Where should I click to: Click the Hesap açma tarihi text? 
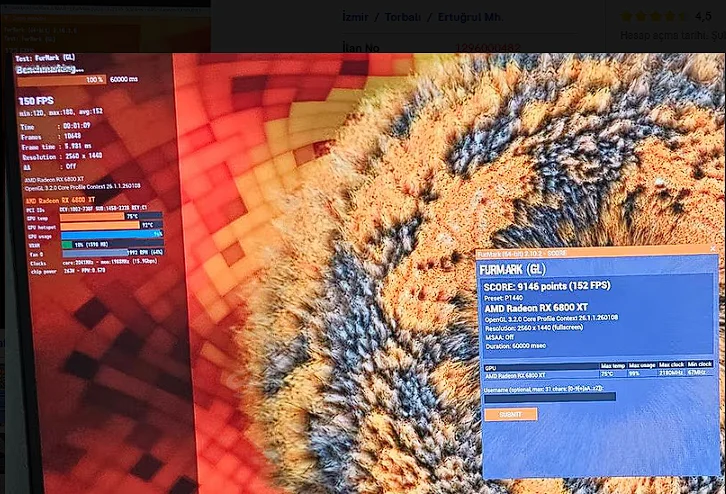tap(672, 35)
